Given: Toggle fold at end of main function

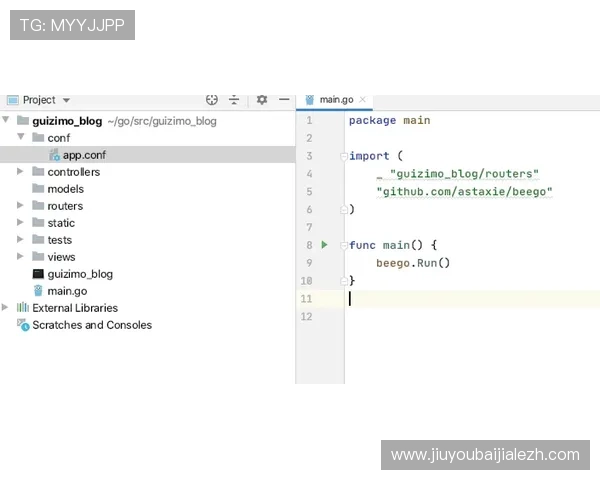Looking at the screenshot, I should click(x=342, y=281).
